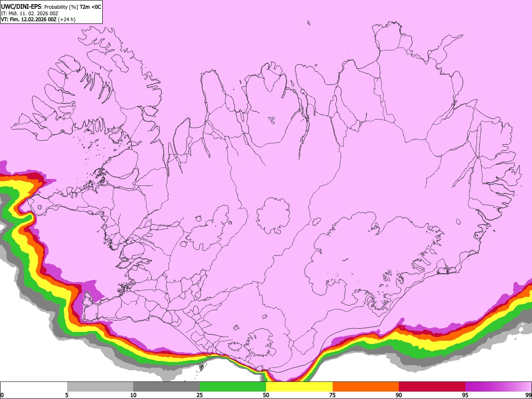532x399 pixels.
Task: Click the orange 75-90 legend segment
Action: click(366, 387)
